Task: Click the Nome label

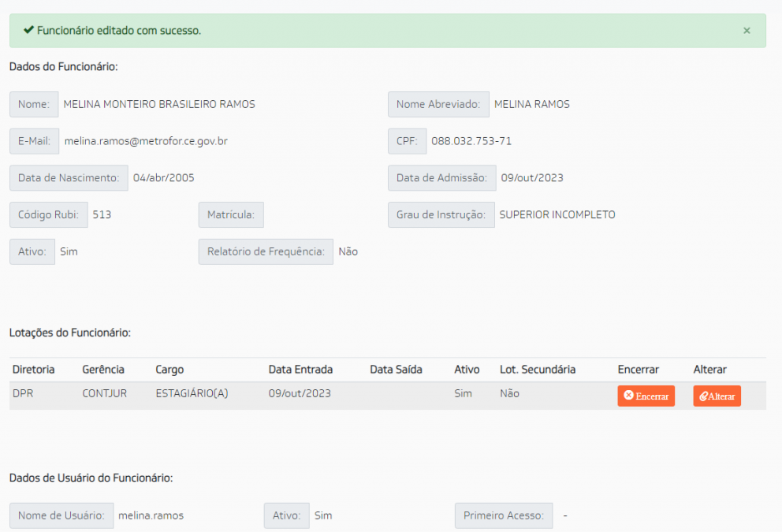Action: point(34,104)
